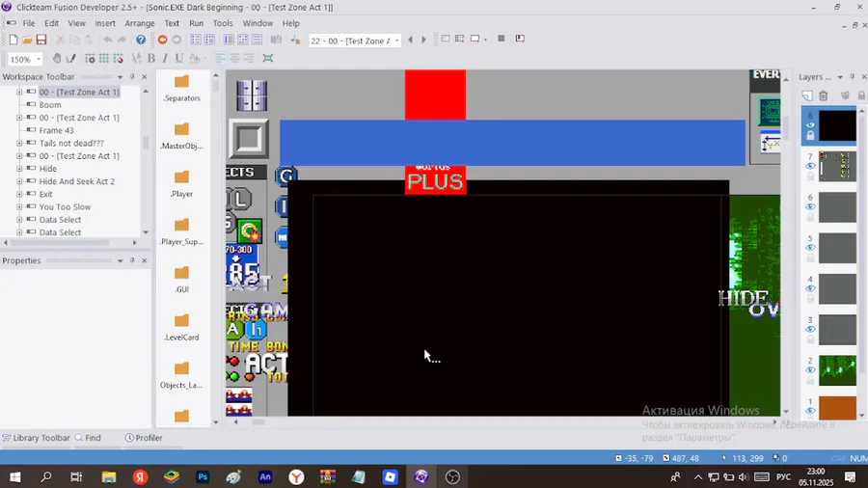
Task: Open Workspace Toolbar panel dropdown arrow
Action: click(x=121, y=77)
